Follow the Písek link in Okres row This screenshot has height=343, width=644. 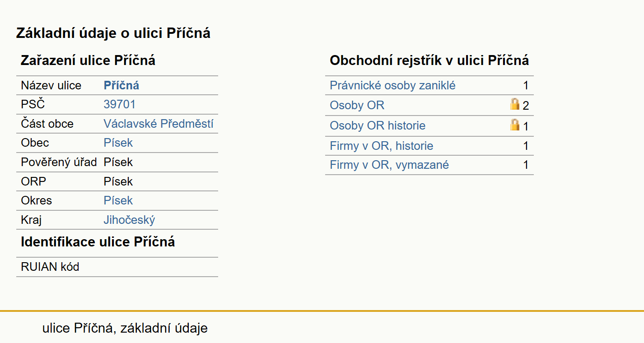[118, 200]
